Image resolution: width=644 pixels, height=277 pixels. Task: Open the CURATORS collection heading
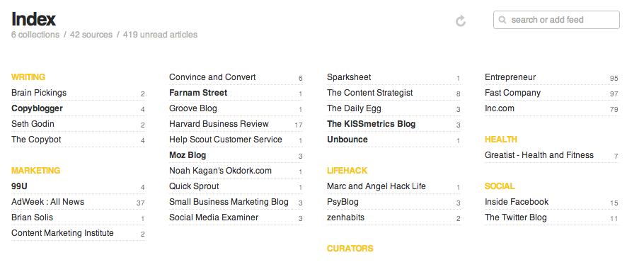coord(350,249)
